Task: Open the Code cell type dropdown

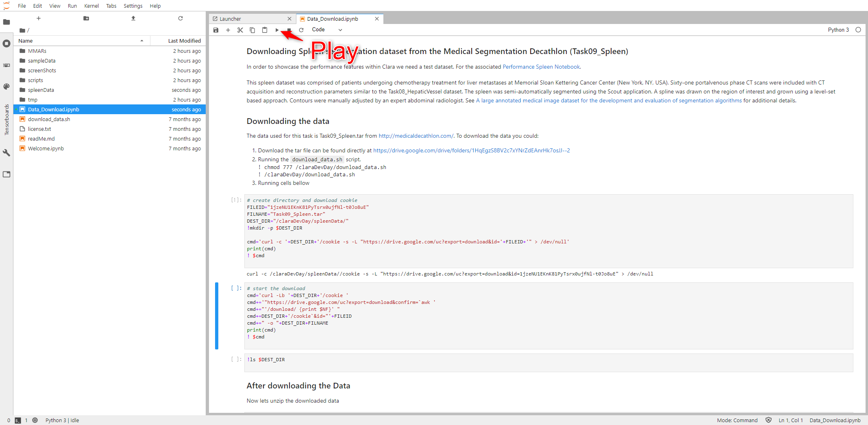Action: [x=327, y=30]
